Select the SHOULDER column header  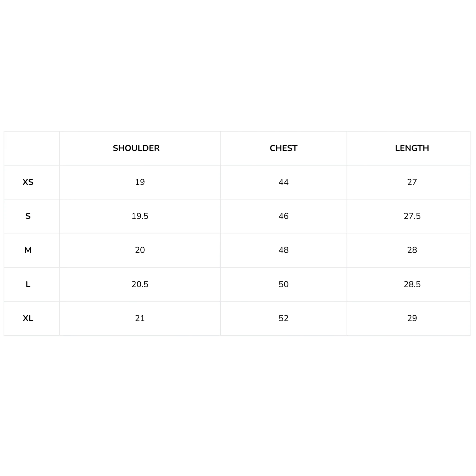[136, 148]
